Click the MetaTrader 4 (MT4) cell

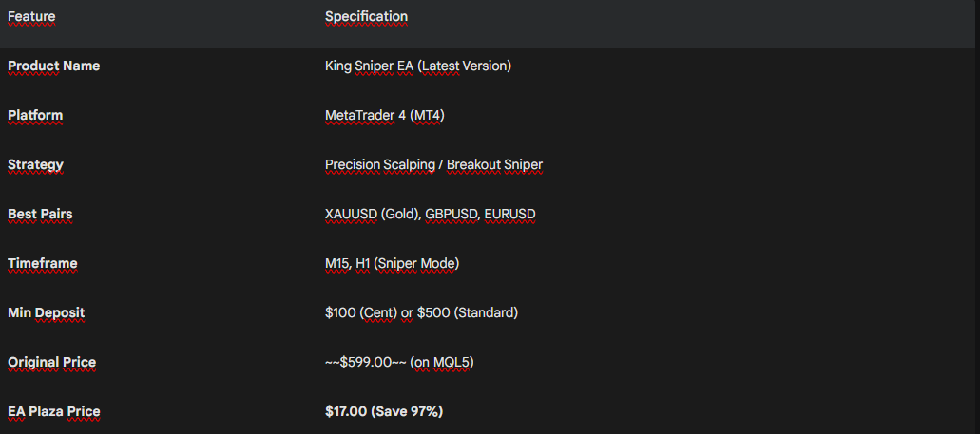pyautogui.click(x=385, y=116)
